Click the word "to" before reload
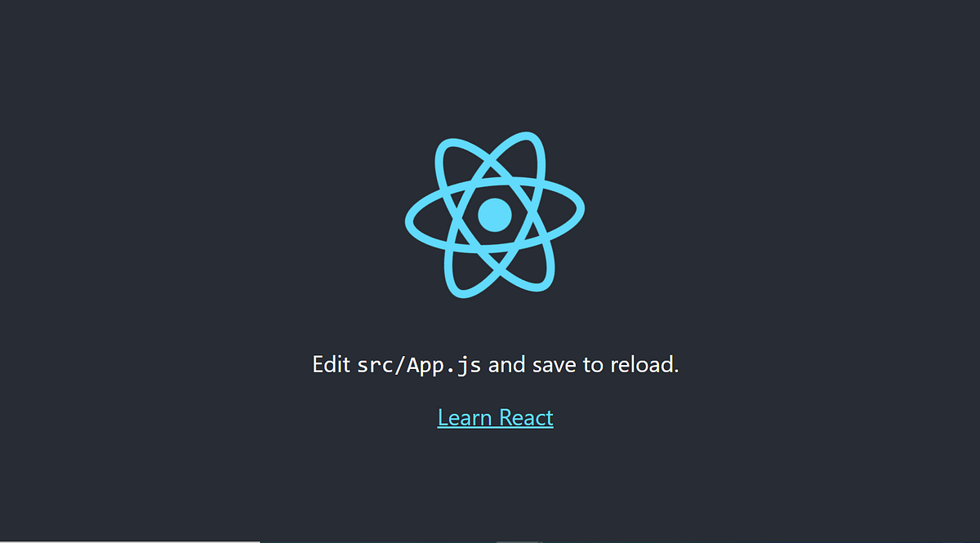Viewport: 980px width, 543px height. pyautogui.click(x=592, y=364)
